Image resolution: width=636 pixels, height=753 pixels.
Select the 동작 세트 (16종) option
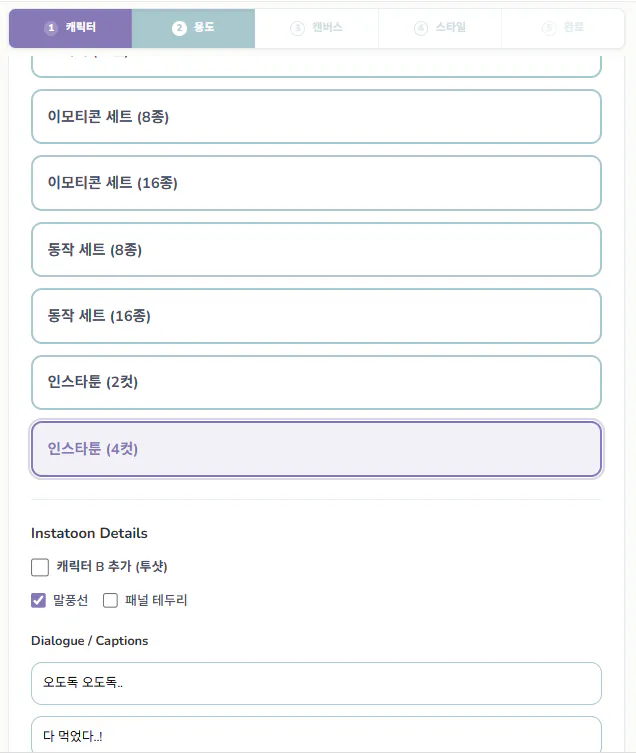point(316,316)
